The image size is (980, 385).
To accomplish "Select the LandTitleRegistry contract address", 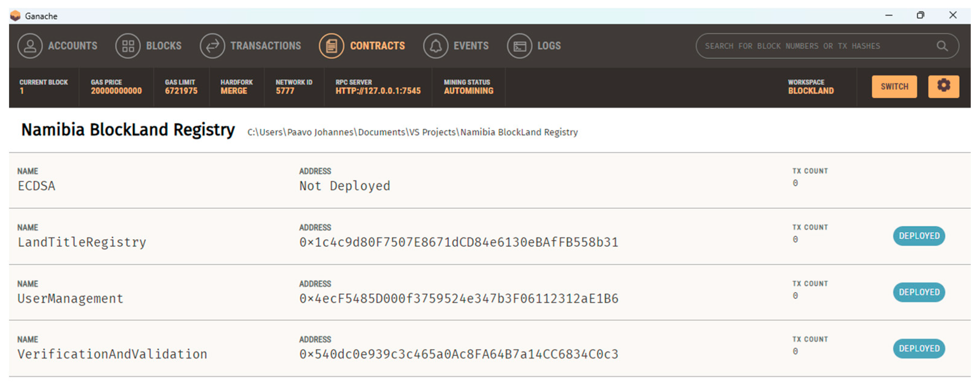I will [x=459, y=242].
